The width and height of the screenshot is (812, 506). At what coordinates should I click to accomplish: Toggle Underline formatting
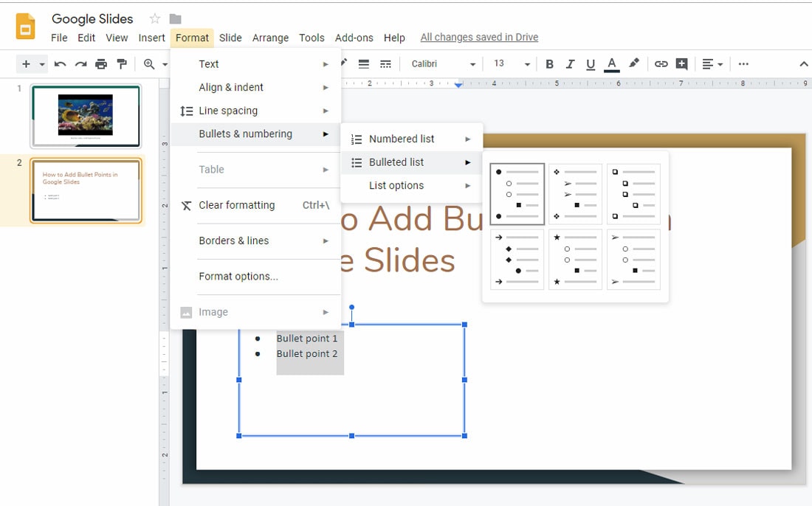pos(591,64)
